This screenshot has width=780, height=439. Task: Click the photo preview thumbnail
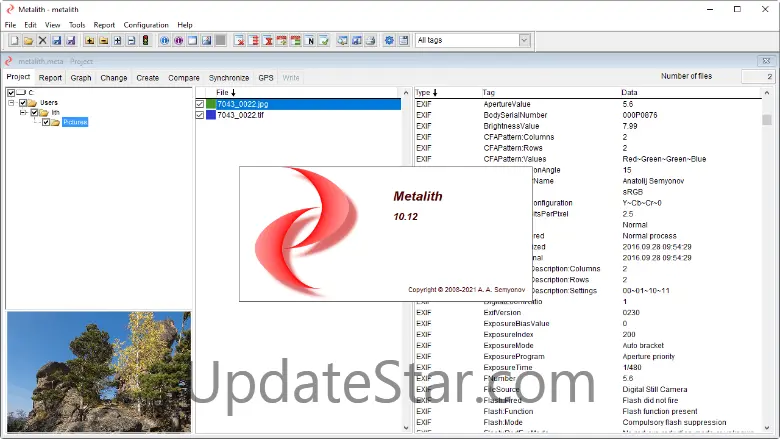pos(99,372)
